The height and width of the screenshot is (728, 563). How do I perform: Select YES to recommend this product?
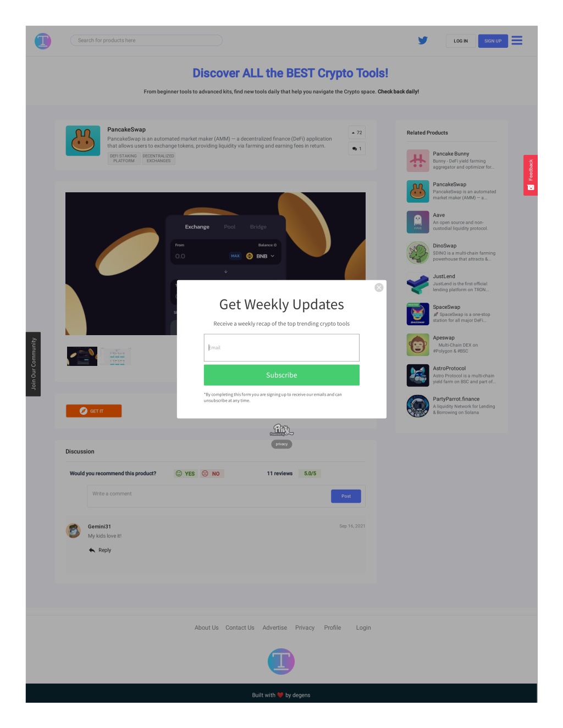185,474
